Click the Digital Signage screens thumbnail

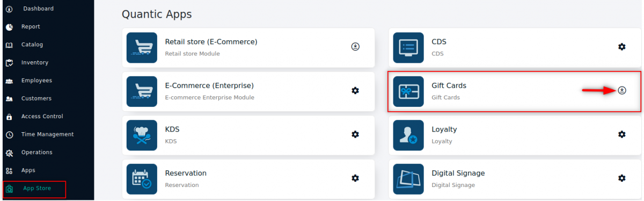click(409, 179)
